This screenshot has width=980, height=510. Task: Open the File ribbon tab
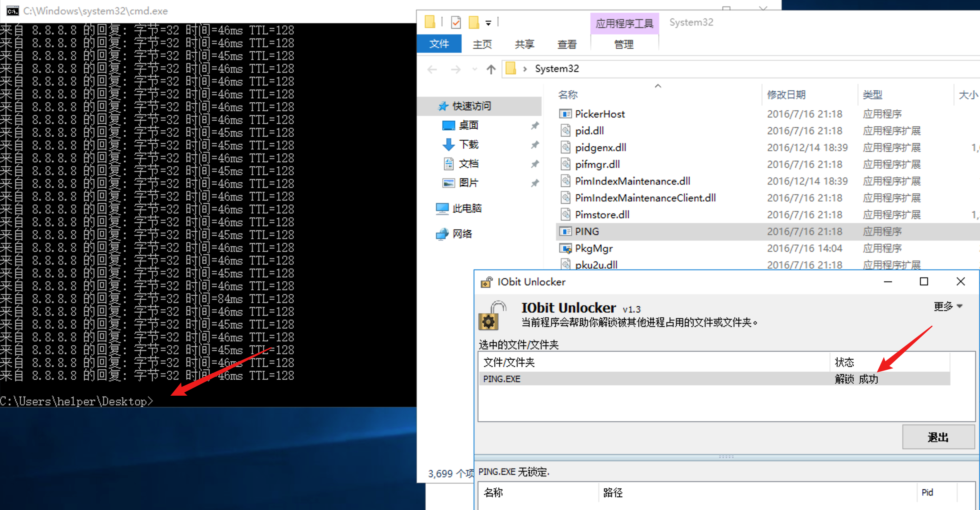coord(439,44)
